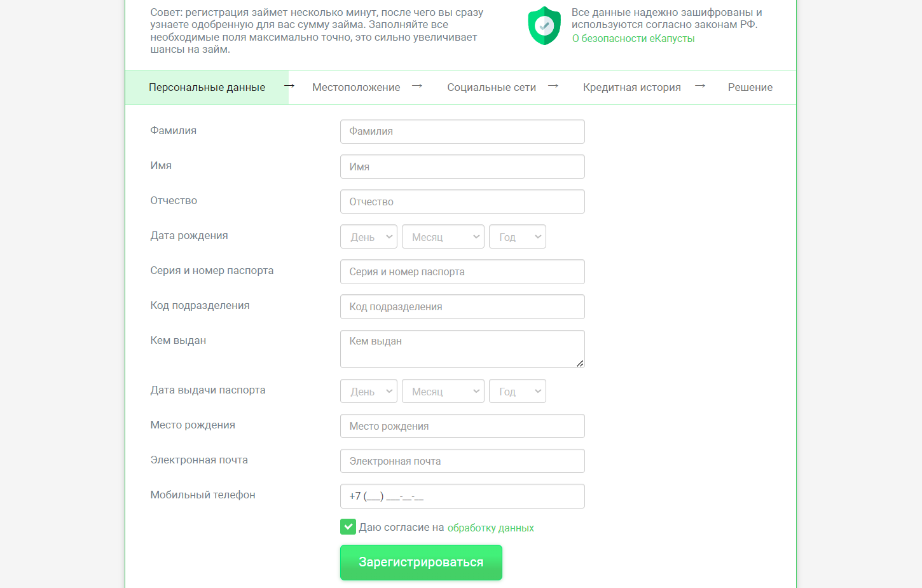922x588 pixels.
Task: Open the О безопасности еКапусты link
Action: [633, 38]
